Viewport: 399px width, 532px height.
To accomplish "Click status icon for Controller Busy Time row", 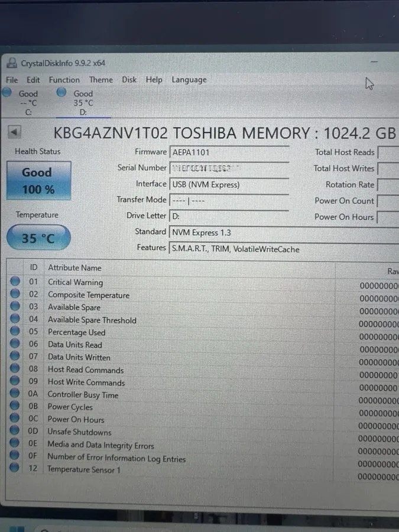I will [x=15, y=393].
